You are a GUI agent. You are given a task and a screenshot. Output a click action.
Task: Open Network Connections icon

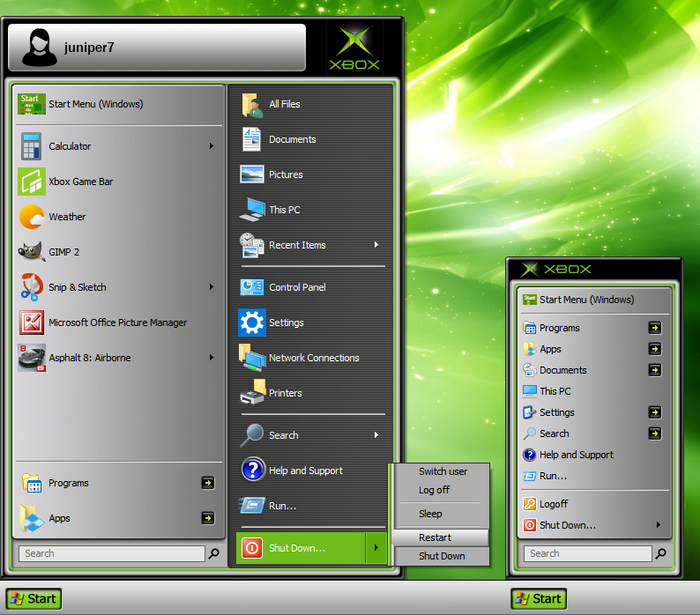[252, 358]
